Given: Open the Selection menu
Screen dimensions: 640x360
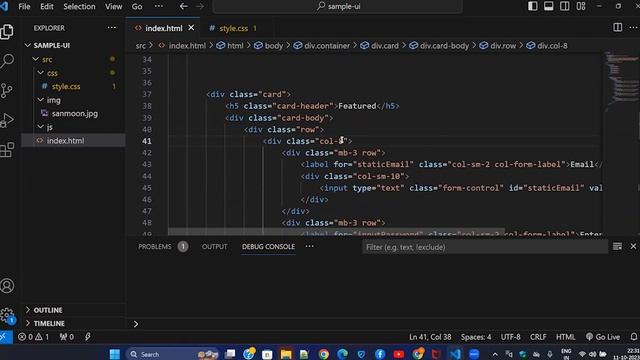Looking at the screenshot, I should (x=79, y=7).
